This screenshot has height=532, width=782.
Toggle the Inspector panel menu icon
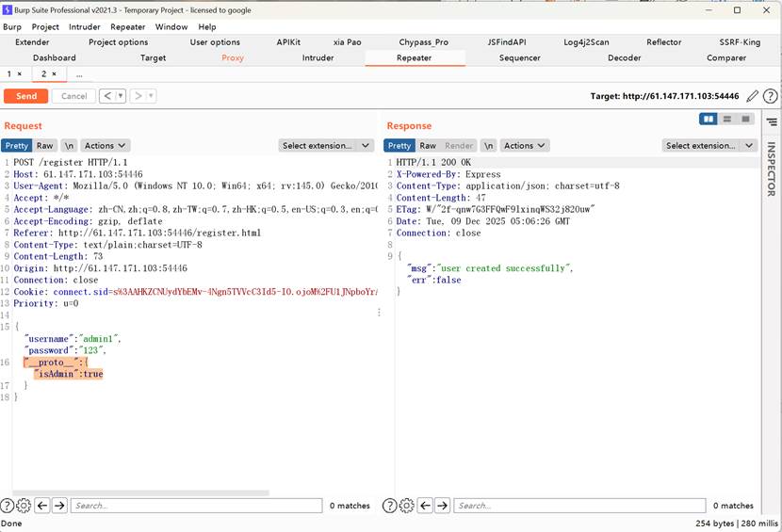(772, 121)
